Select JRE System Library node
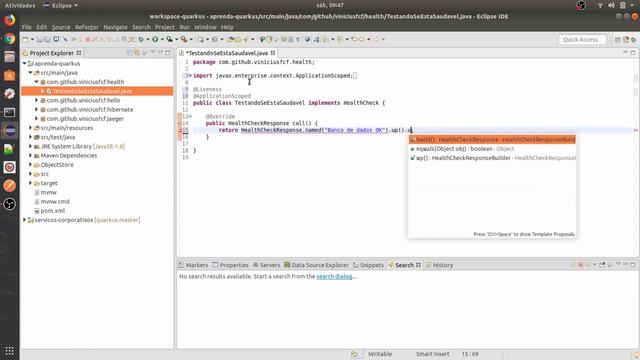Viewport: 640px width, 360px height. tap(79, 146)
